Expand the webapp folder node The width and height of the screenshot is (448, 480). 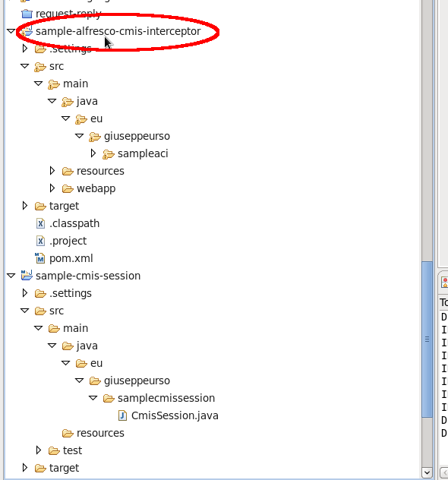pyautogui.click(x=52, y=188)
